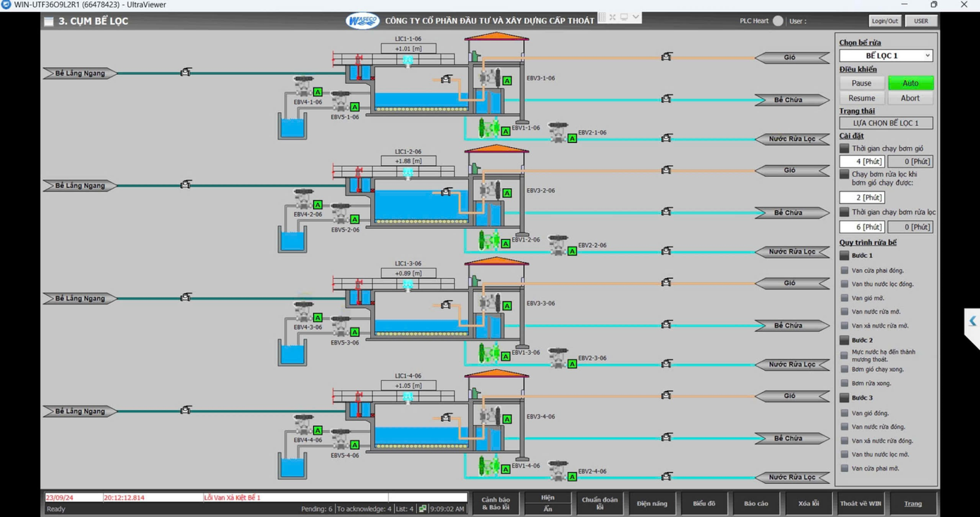Image resolution: width=980 pixels, height=517 pixels.
Task: Toggle the 'Bước 1' step indicator box
Action: coord(844,256)
